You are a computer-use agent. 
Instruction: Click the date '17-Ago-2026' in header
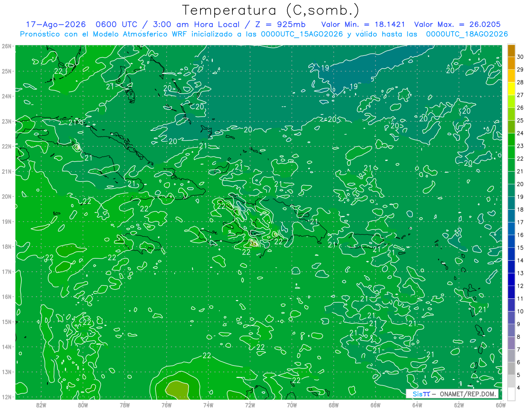pyautogui.click(x=56, y=24)
